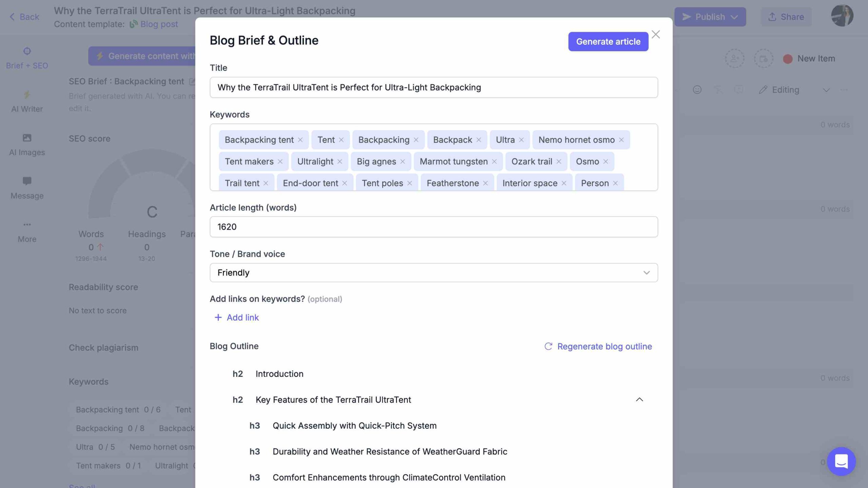Expand the Key Features section chevron

(x=639, y=399)
